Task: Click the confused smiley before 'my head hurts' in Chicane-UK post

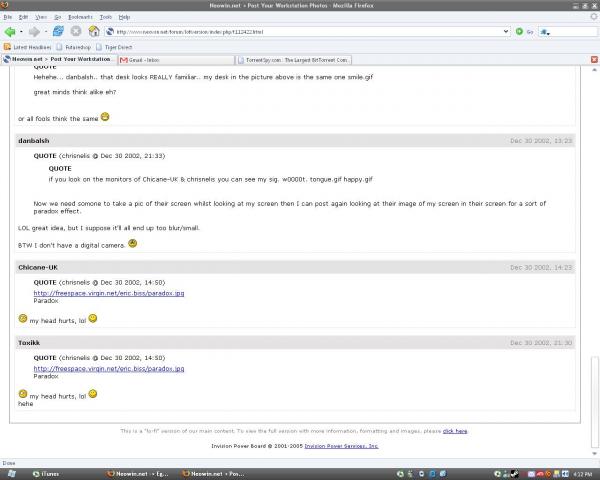Action: 23,318
